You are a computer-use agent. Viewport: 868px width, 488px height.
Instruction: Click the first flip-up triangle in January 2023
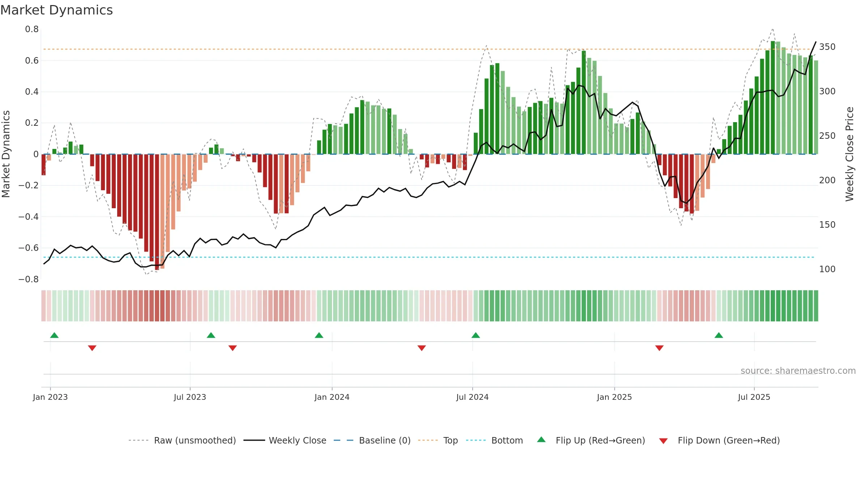pos(54,335)
